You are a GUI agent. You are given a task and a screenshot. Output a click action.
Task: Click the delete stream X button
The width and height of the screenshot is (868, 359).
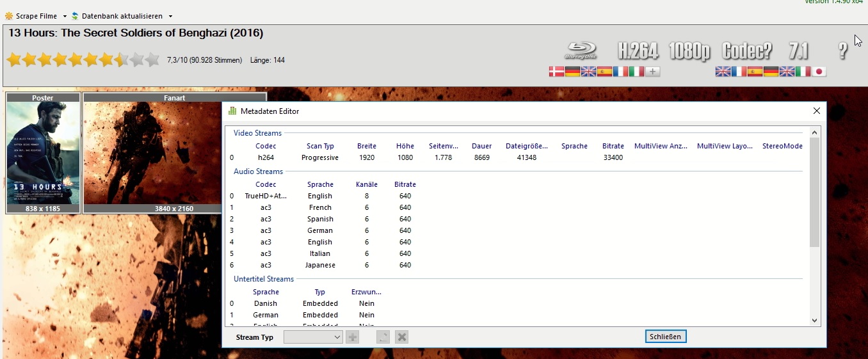coord(401,337)
